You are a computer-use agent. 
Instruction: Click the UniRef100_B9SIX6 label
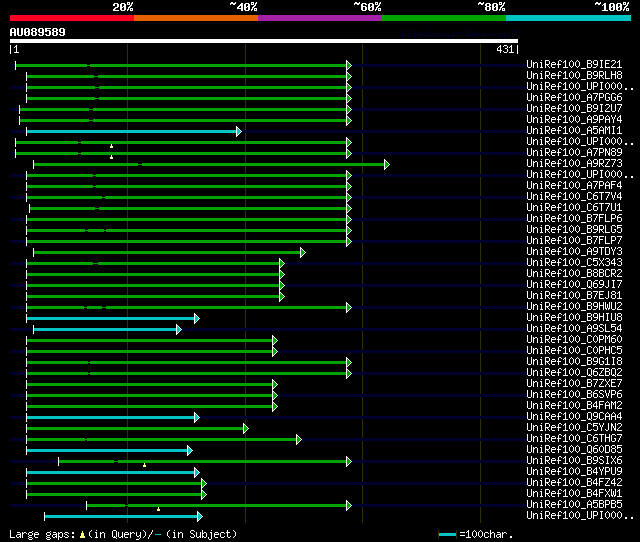coord(574,461)
